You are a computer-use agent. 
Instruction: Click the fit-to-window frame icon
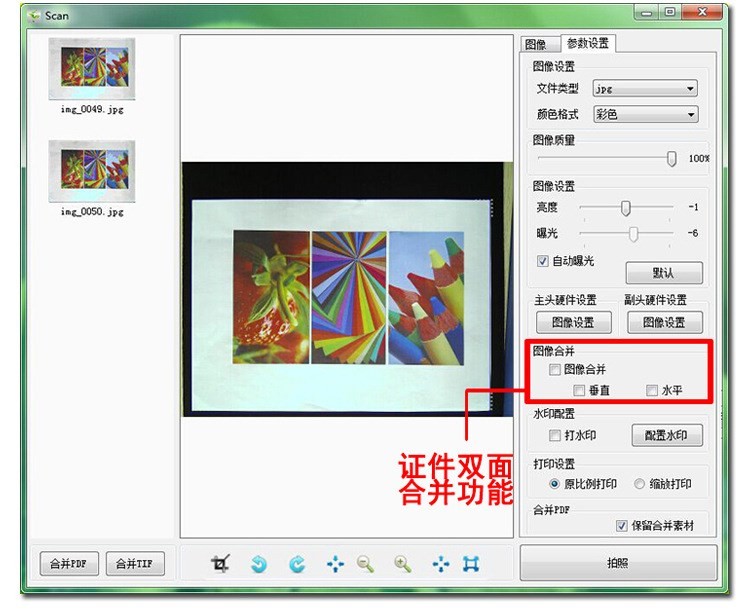(x=471, y=564)
